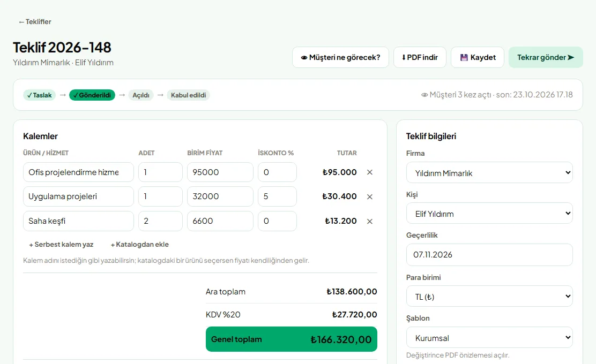Image resolution: width=596 pixels, height=364 pixels.
Task: Add a free-form line with Serbest kalem yaz
Action: point(61,245)
